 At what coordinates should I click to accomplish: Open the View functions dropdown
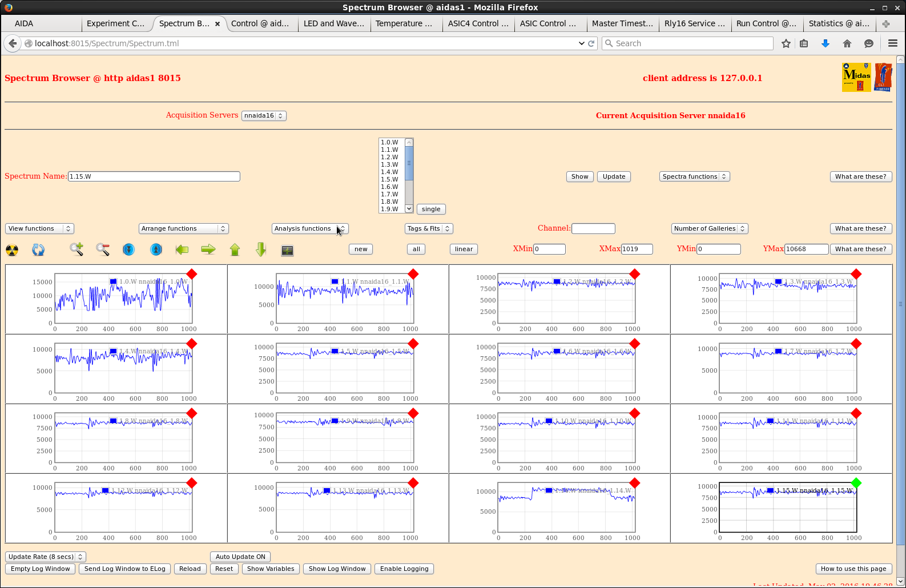pyautogui.click(x=40, y=228)
